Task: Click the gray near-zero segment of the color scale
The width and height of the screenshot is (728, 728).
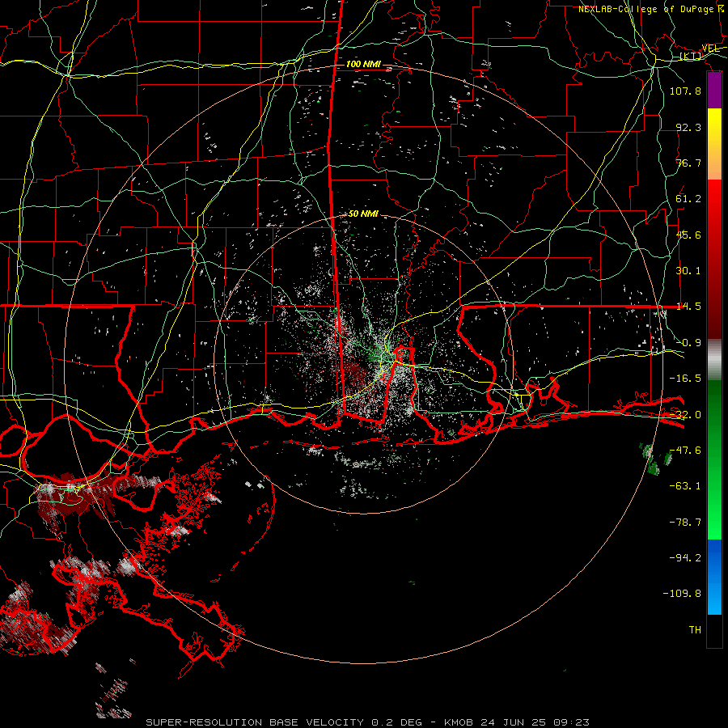Action: [714, 360]
